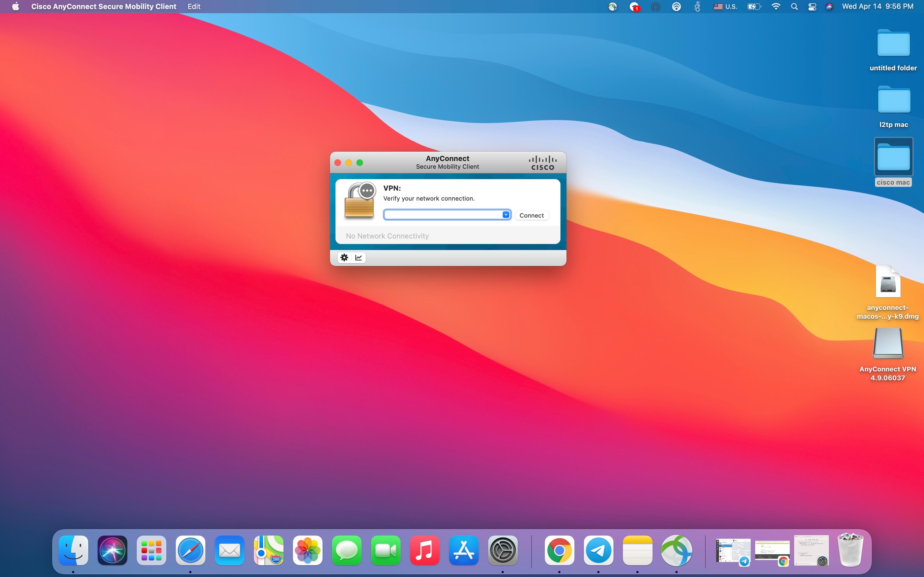Open the AnyConnect statistics graph icon

[x=359, y=258]
